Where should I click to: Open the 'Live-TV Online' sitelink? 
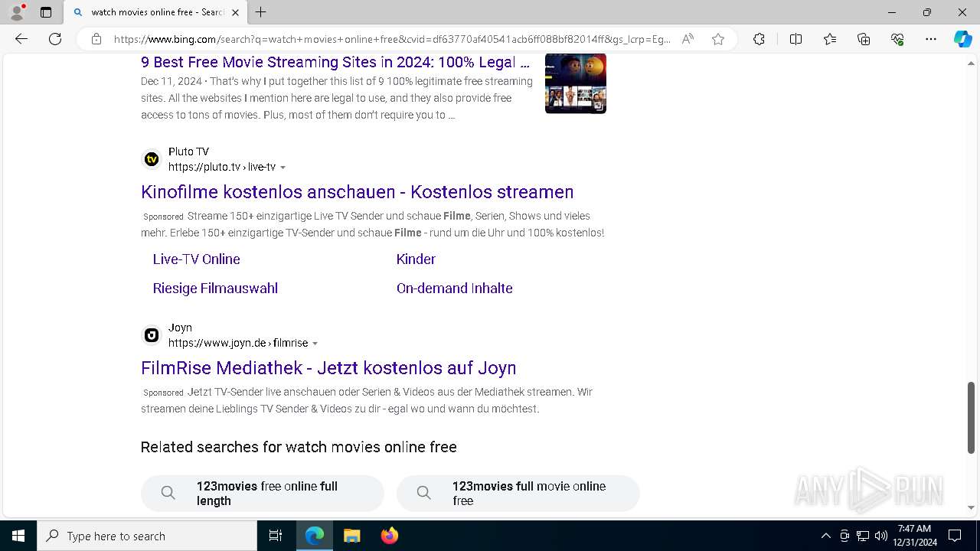click(197, 259)
